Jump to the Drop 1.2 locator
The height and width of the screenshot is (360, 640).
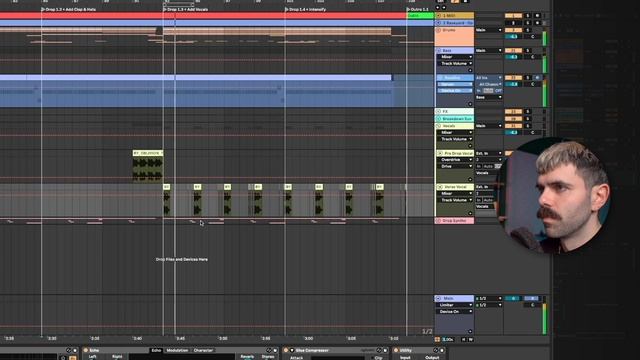point(68,9)
